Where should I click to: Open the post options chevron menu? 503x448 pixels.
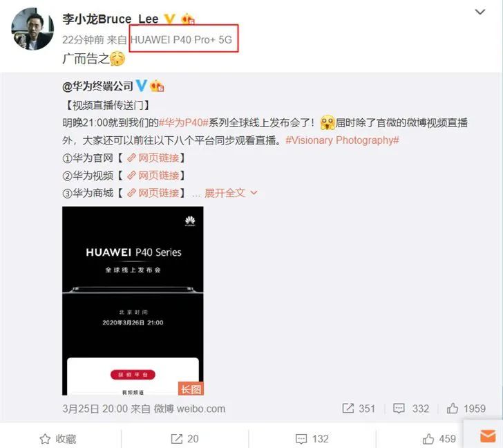tap(480, 12)
